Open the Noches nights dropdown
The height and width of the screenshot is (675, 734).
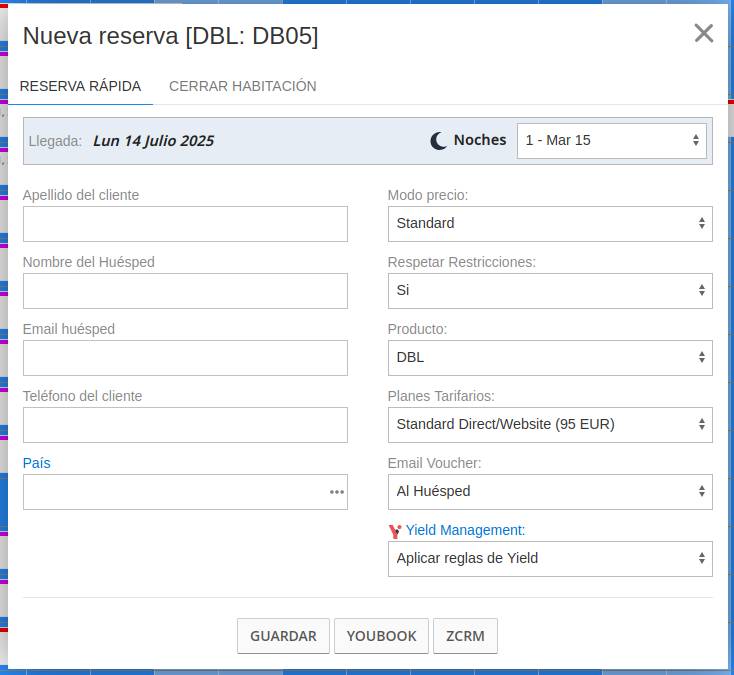(x=611, y=141)
